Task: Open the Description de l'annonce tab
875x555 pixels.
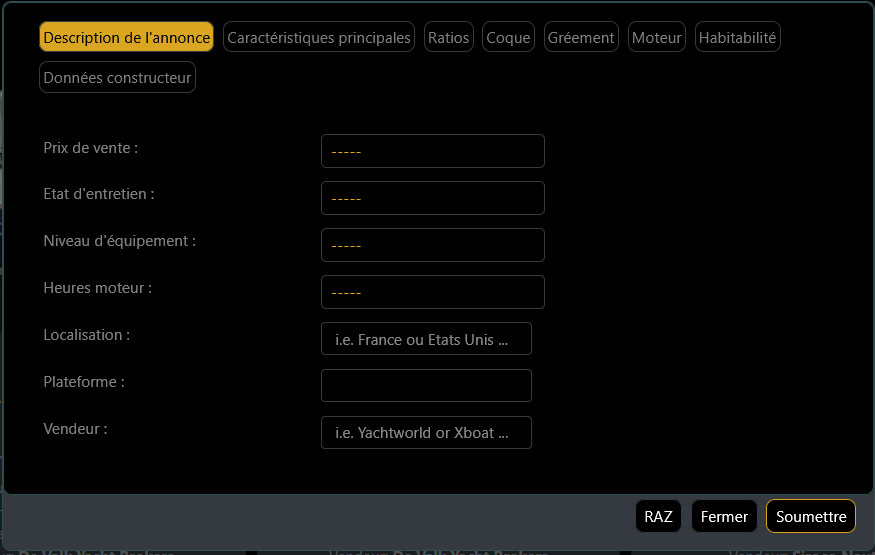Action: pyautogui.click(x=126, y=38)
